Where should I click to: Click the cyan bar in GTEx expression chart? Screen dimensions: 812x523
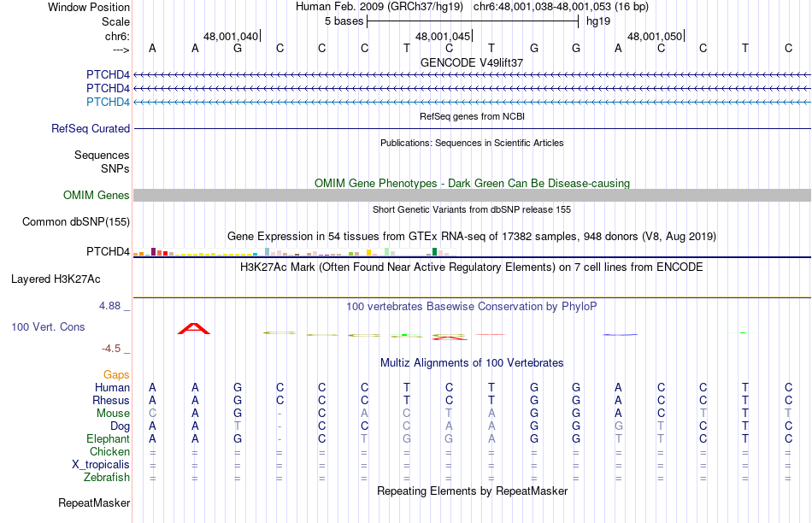tap(255, 255)
